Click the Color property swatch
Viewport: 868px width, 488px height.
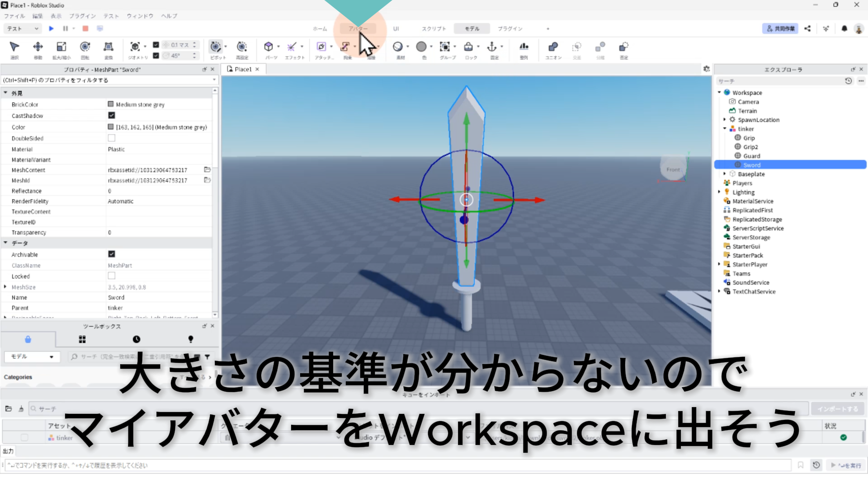111,127
